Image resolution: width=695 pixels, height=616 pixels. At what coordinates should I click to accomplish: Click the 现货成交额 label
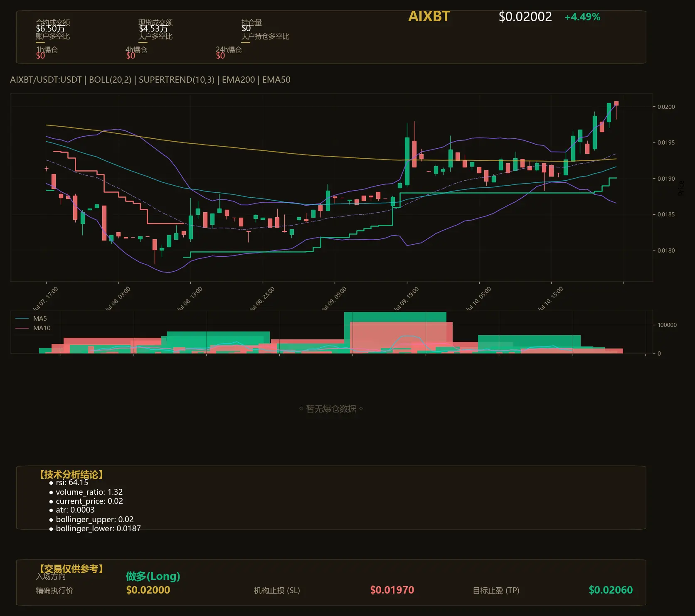click(x=155, y=22)
